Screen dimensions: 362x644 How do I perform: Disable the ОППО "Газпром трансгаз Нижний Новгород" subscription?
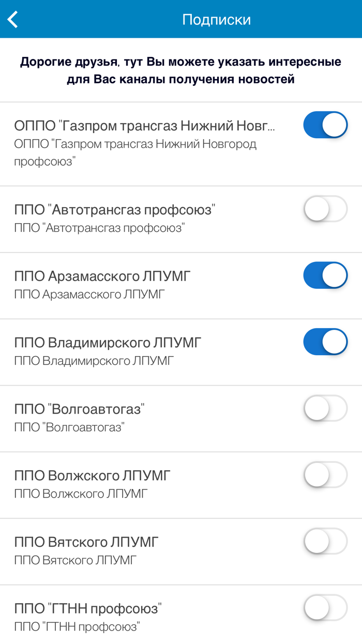tap(325, 124)
